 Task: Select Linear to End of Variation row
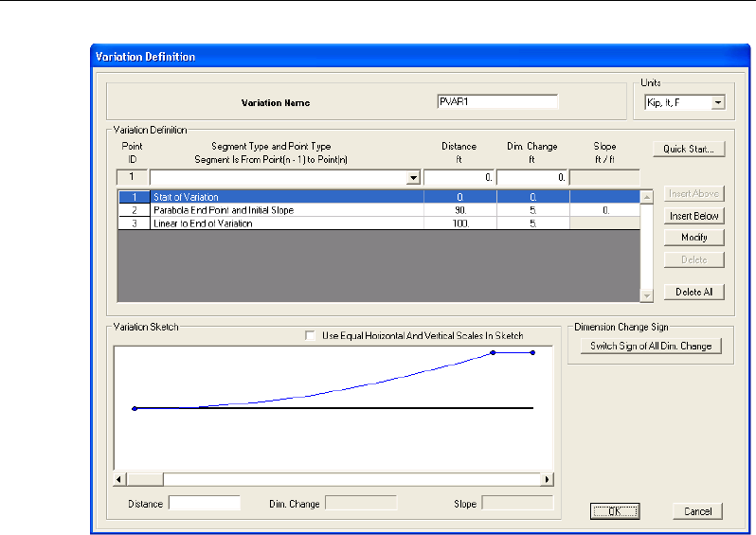[x=284, y=223]
